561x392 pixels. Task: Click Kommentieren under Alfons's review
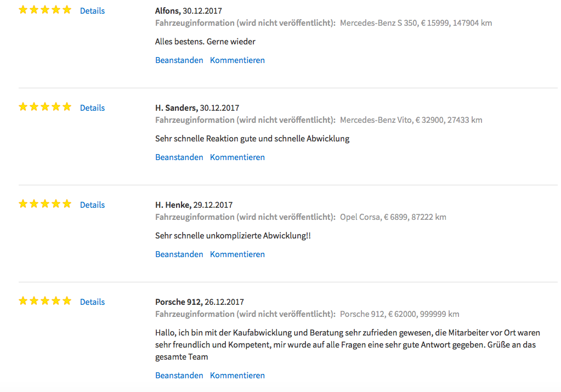[237, 60]
